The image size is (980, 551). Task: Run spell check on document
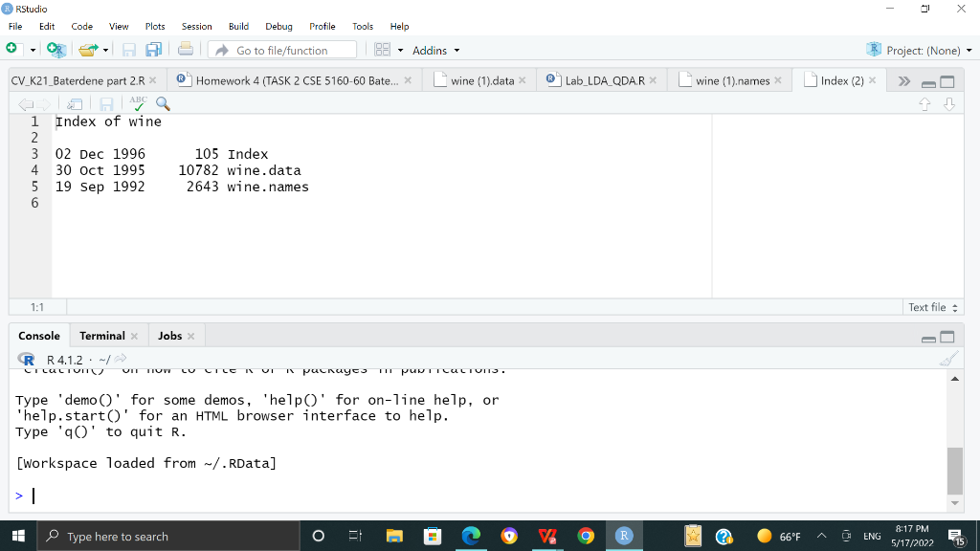[138, 103]
